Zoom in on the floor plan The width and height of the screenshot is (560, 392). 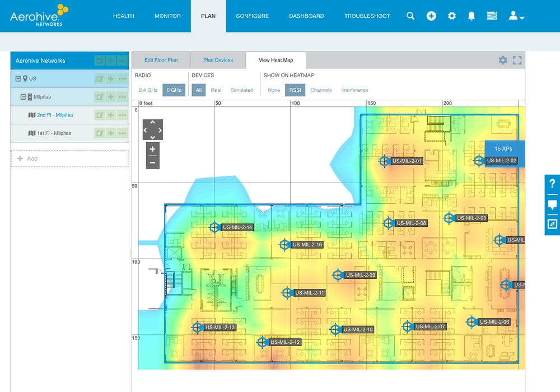pyautogui.click(x=152, y=149)
